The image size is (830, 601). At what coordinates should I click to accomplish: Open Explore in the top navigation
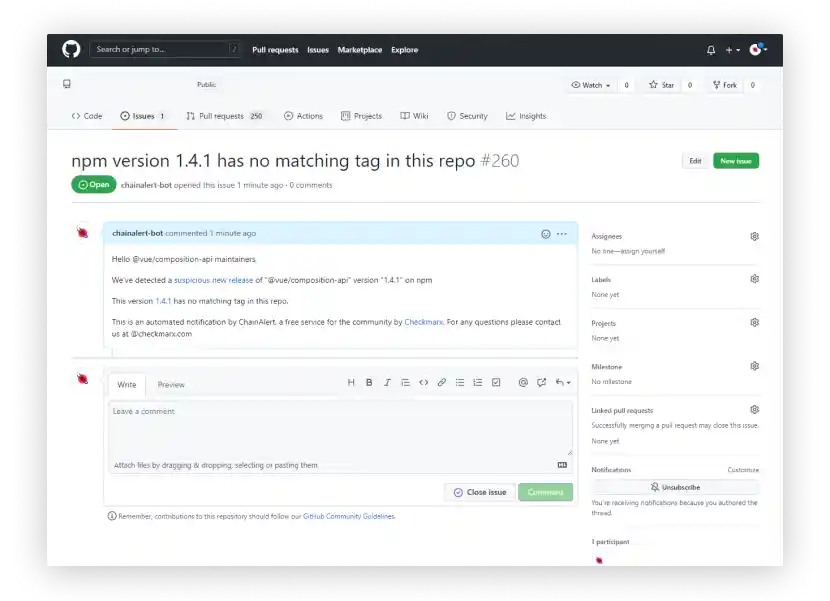[404, 50]
